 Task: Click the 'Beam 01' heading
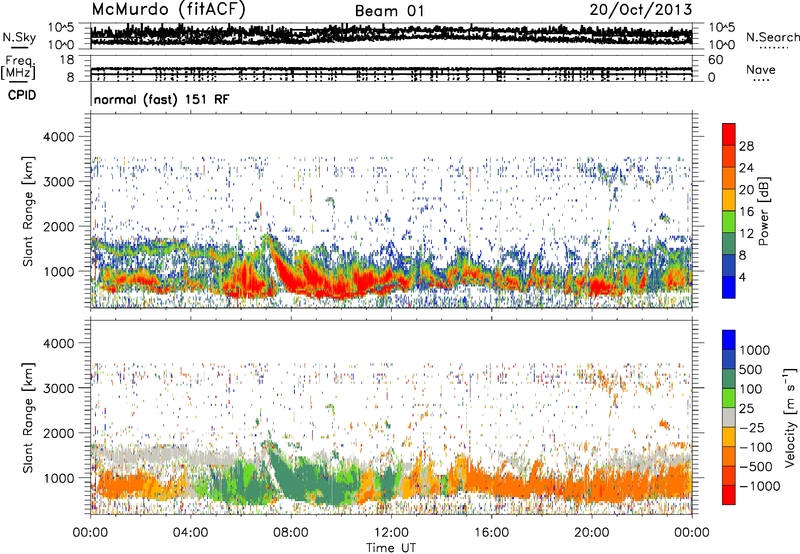click(x=389, y=11)
